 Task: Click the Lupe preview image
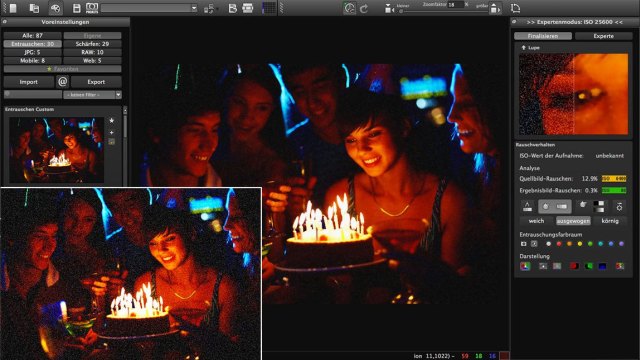click(573, 94)
